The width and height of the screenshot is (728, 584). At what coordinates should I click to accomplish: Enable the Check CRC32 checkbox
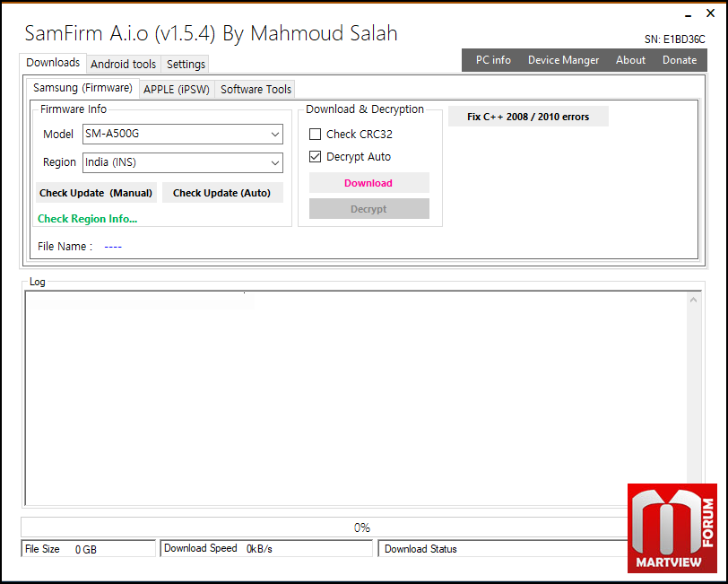(315, 135)
